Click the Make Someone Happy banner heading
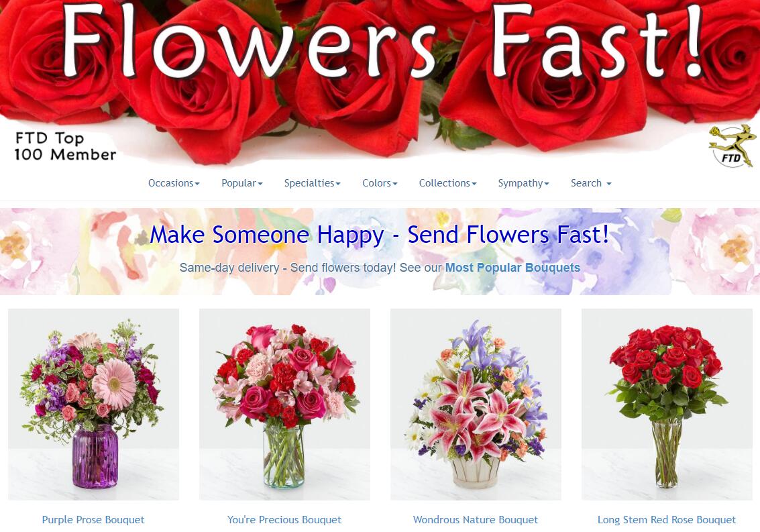This screenshot has width=760, height=532. pos(380,235)
